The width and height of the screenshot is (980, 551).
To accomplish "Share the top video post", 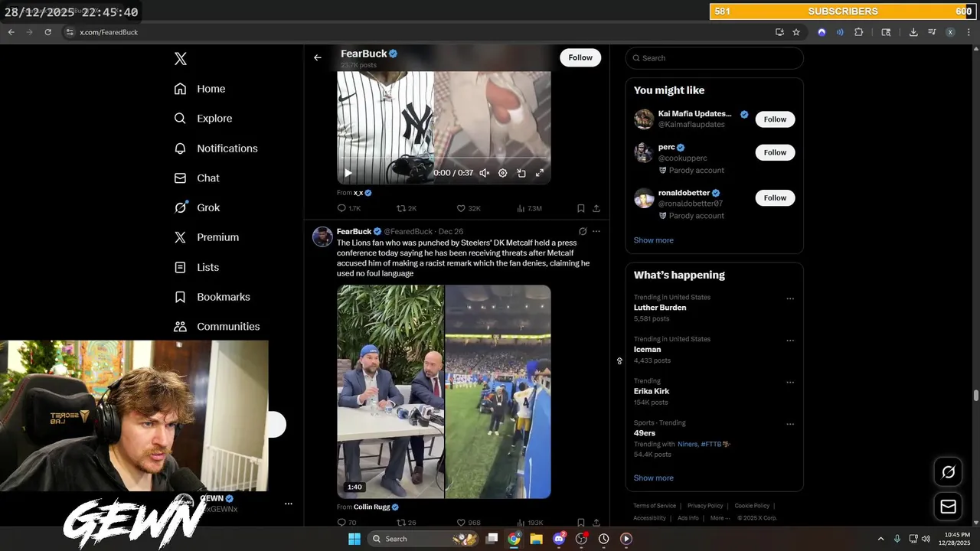I will tap(596, 208).
